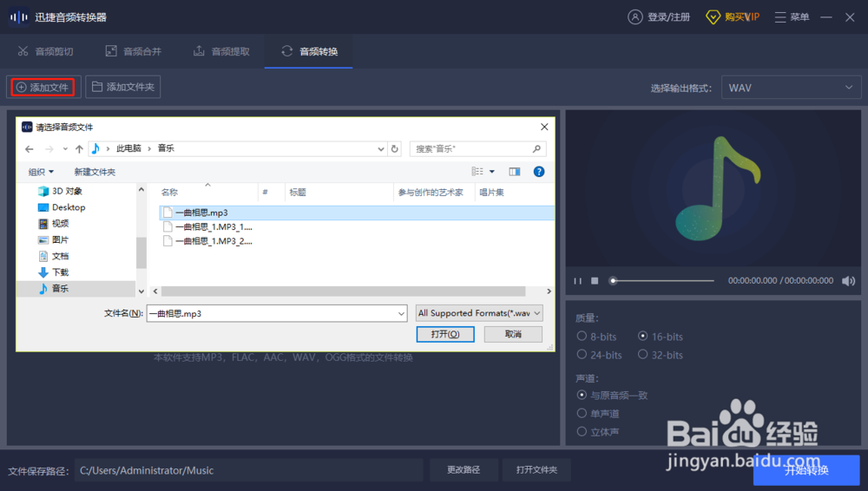Viewport: 868px width, 491px height.
Task: Select 图片 folder in navigation tree
Action: pos(53,239)
